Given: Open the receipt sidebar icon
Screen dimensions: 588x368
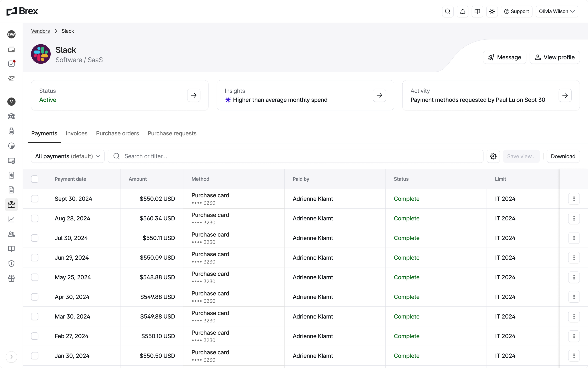Looking at the screenshot, I should [11, 175].
